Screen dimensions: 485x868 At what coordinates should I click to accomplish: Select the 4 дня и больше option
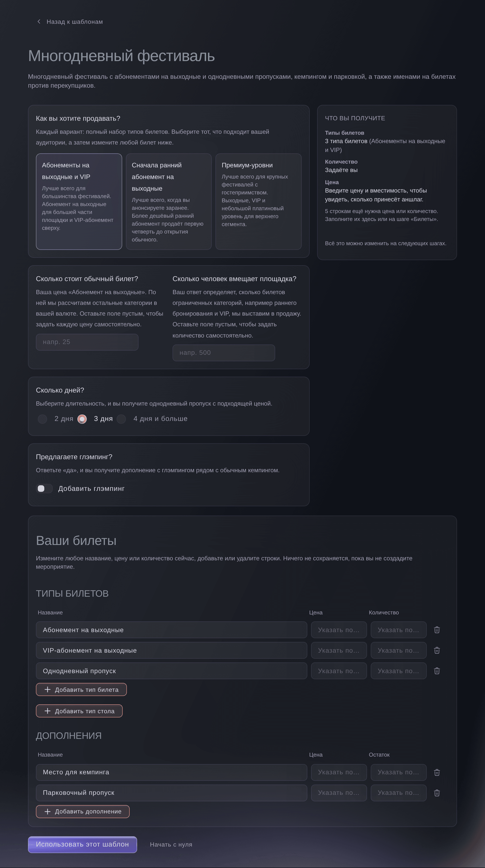(121, 419)
